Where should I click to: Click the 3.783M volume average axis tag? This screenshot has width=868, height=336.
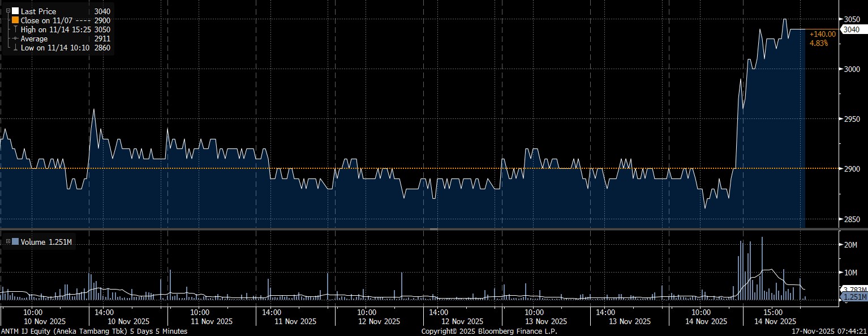click(851, 290)
